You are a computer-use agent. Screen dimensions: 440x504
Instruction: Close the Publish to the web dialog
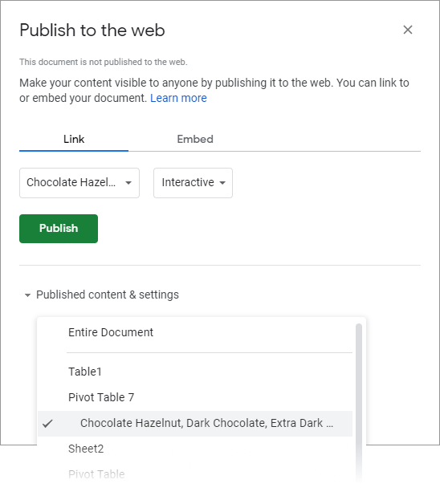coord(408,30)
